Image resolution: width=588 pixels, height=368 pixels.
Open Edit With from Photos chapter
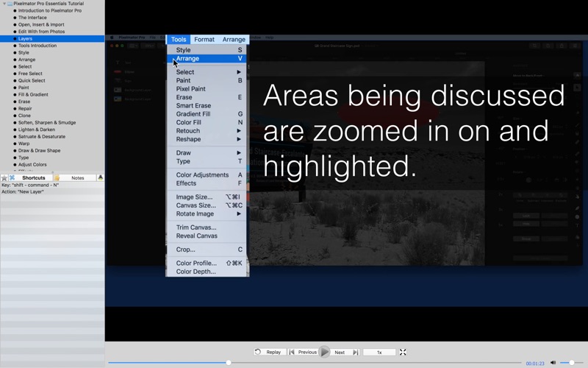[x=42, y=32]
